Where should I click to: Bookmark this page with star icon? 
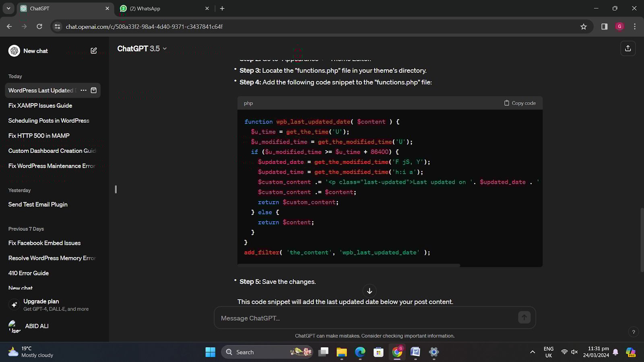[x=583, y=27]
